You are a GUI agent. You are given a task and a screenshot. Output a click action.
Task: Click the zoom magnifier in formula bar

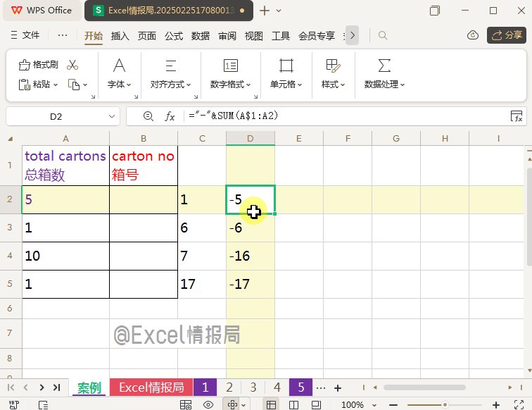pyautogui.click(x=148, y=116)
